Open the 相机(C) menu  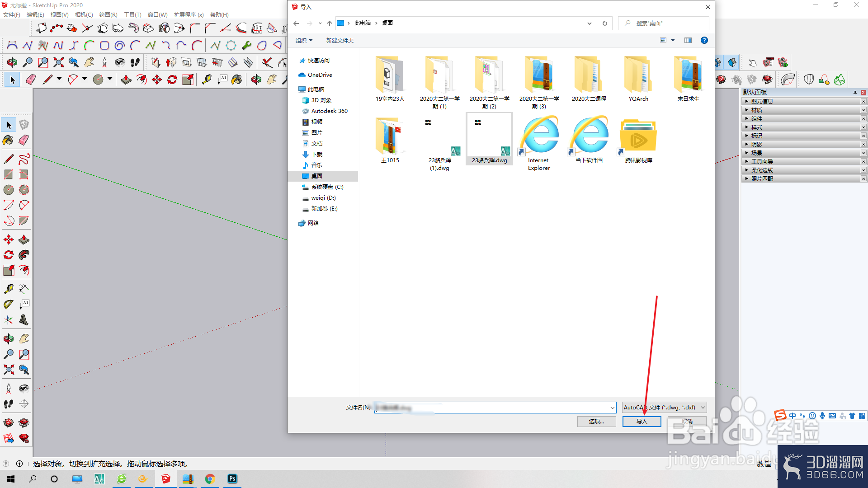pos(84,15)
